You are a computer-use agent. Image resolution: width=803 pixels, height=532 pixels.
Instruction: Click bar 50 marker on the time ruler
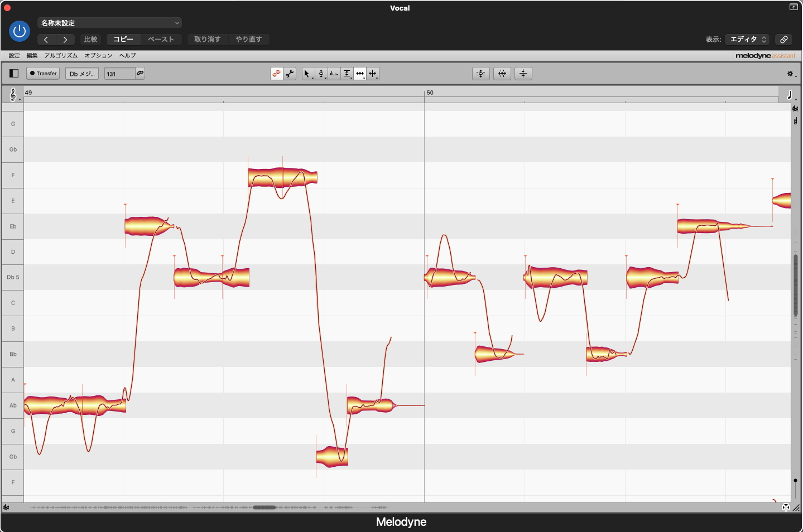(x=430, y=93)
